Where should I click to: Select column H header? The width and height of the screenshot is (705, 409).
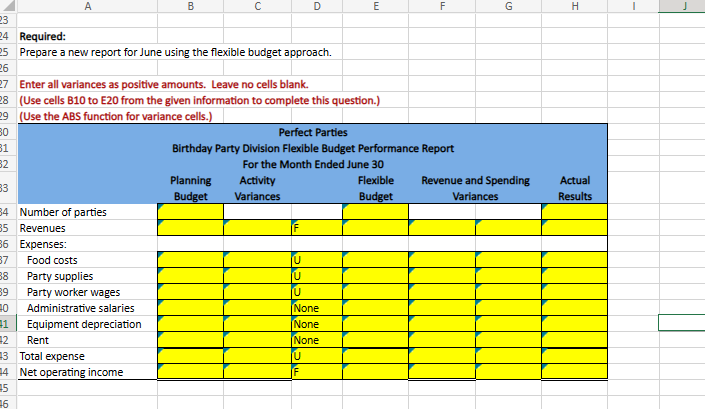[x=575, y=6]
